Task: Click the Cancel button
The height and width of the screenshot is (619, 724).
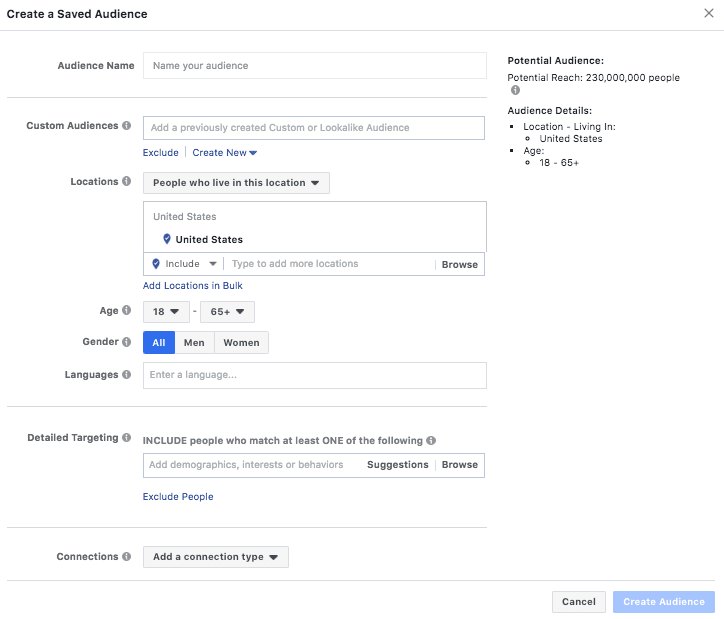Action: click(x=579, y=601)
